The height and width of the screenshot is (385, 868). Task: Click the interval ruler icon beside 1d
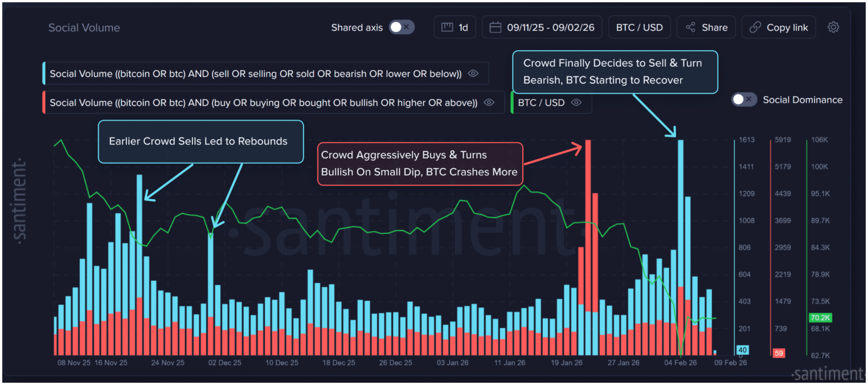[x=447, y=27]
